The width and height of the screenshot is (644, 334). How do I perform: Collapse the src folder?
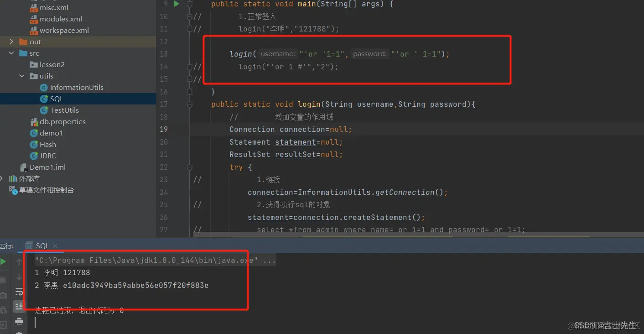click(11, 53)
